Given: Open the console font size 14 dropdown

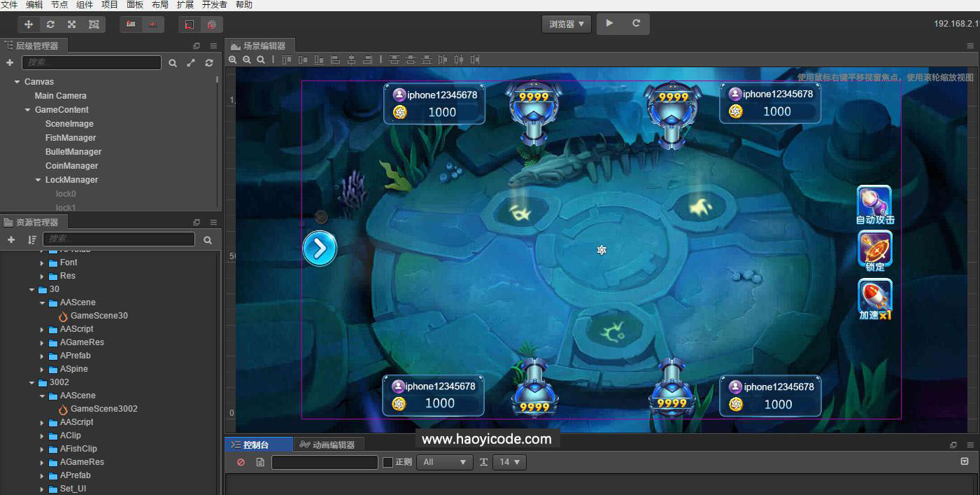Looking at the screenshot, I should (509, 462).
